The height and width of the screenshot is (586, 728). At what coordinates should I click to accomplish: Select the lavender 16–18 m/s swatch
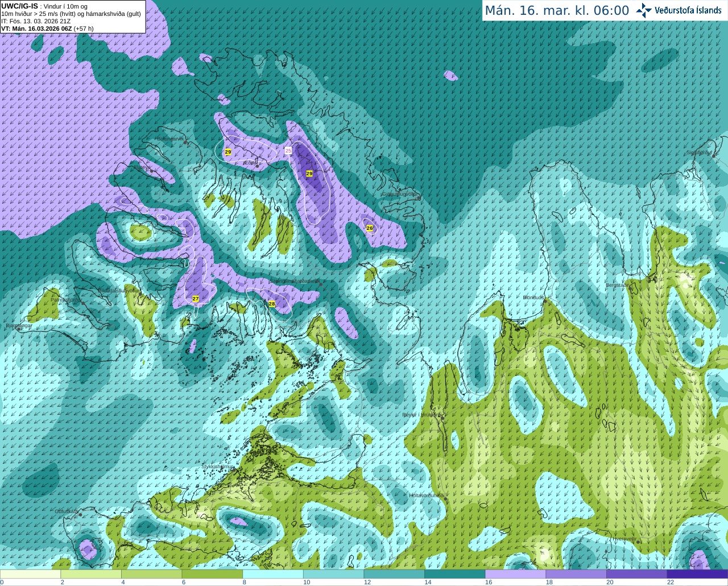(515, 574)
